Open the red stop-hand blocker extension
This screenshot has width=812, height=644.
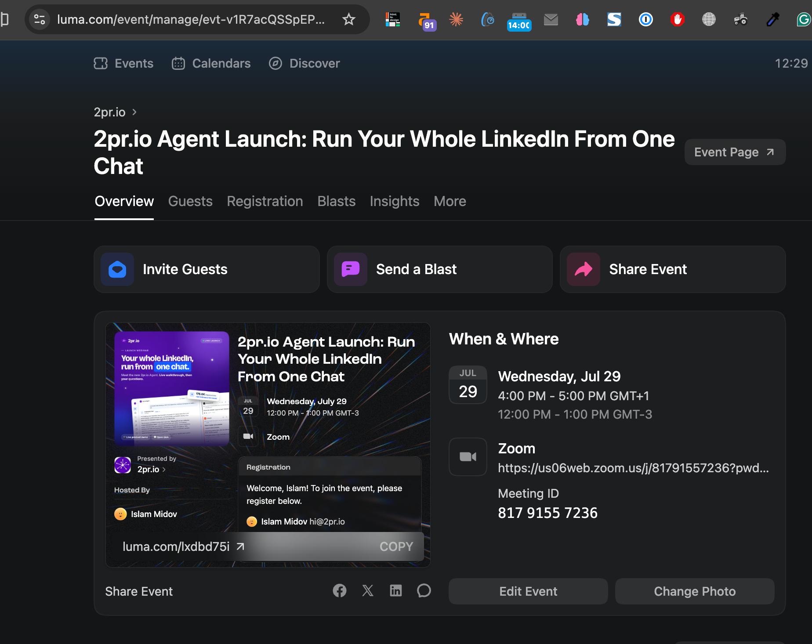(678, 19)
